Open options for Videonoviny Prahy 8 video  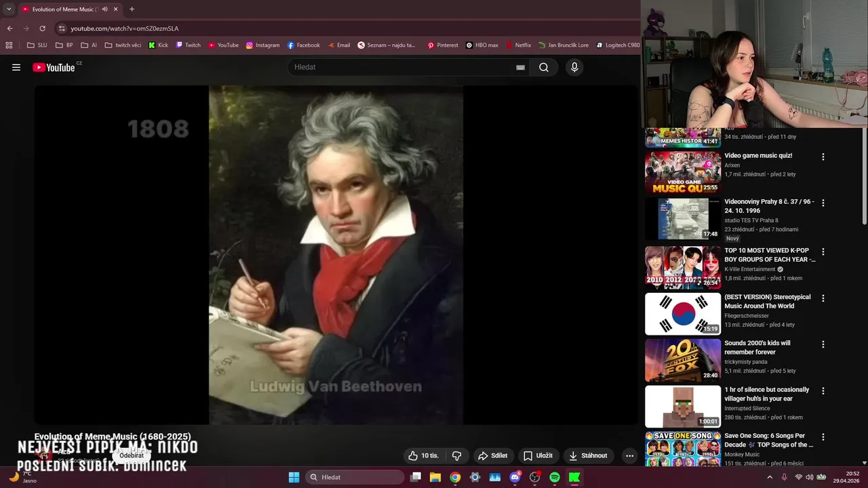(823, 203)
